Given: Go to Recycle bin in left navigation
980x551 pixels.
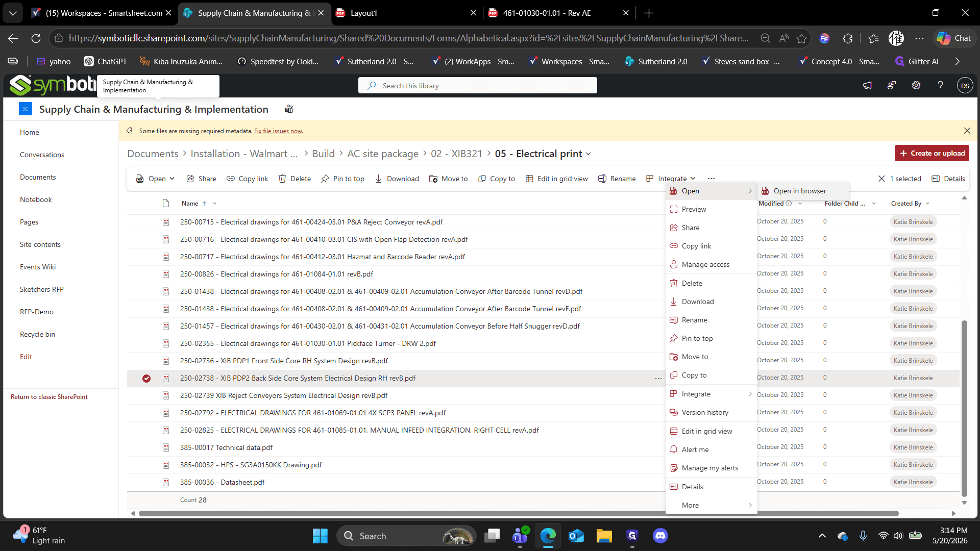Looking at the screenshot, I should coord(37,334).
